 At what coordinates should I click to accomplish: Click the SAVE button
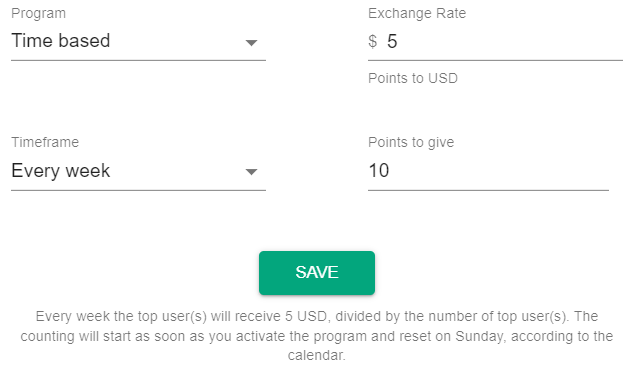click(317, 273)
